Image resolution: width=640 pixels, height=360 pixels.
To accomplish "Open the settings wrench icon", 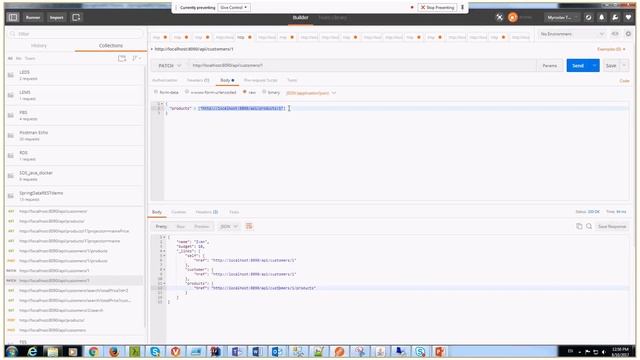I will 615,17.
